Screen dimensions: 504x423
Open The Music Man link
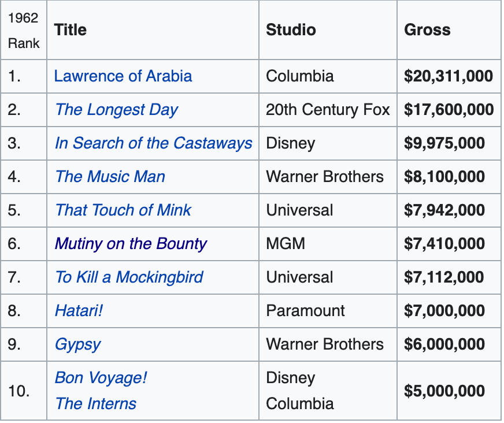pos(110,177)
